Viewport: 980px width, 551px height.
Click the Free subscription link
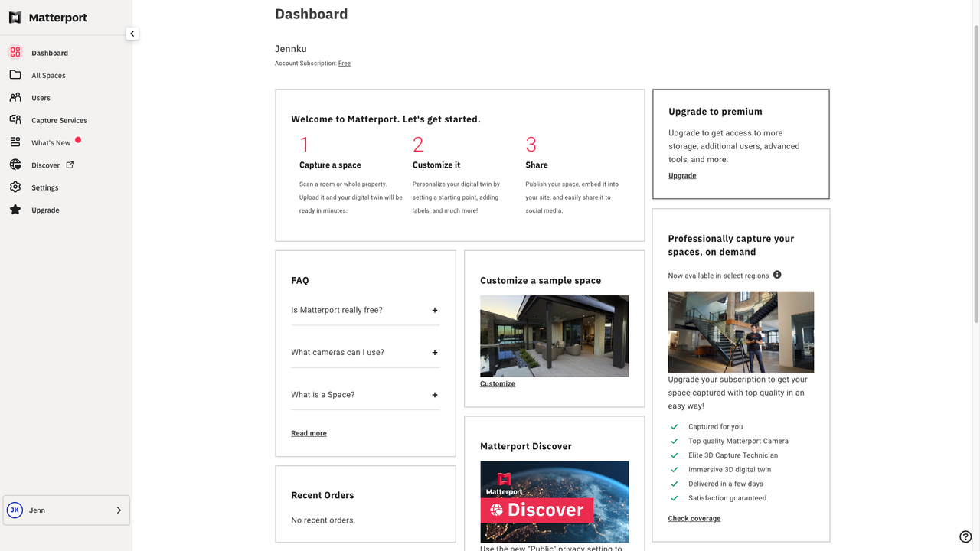coord(345,64)
